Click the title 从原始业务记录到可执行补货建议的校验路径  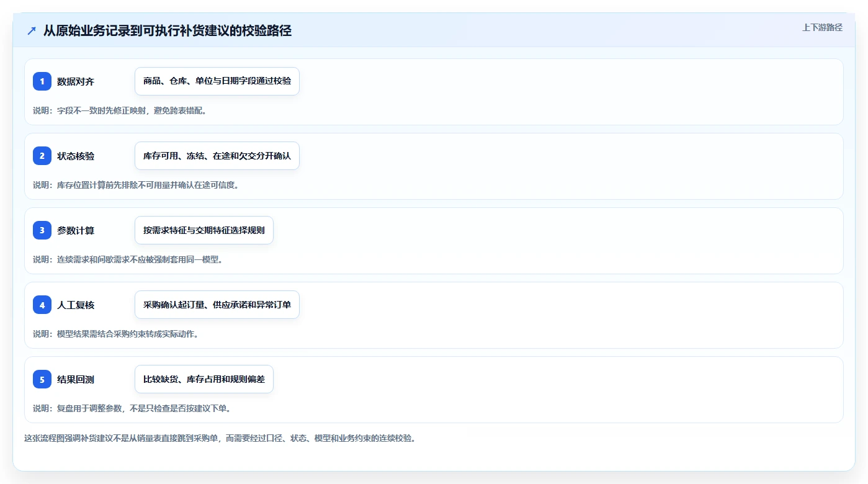(x=168, y=31)
